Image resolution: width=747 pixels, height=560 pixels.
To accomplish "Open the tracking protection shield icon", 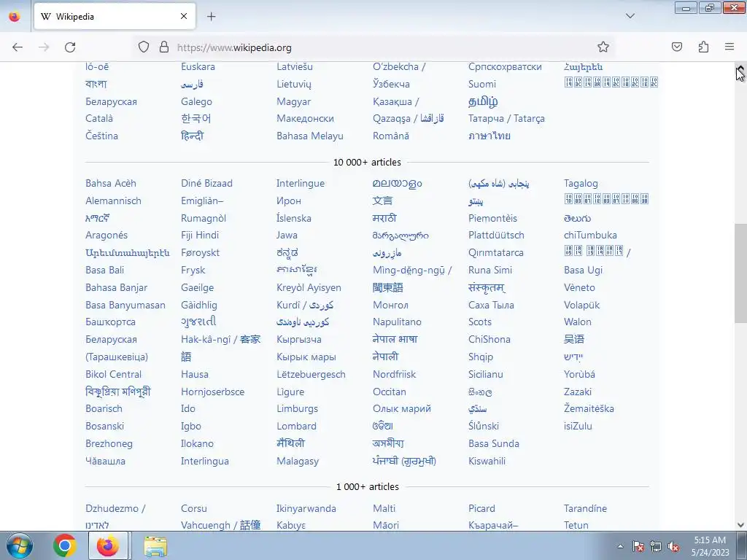I will click(x=144, y=47).
